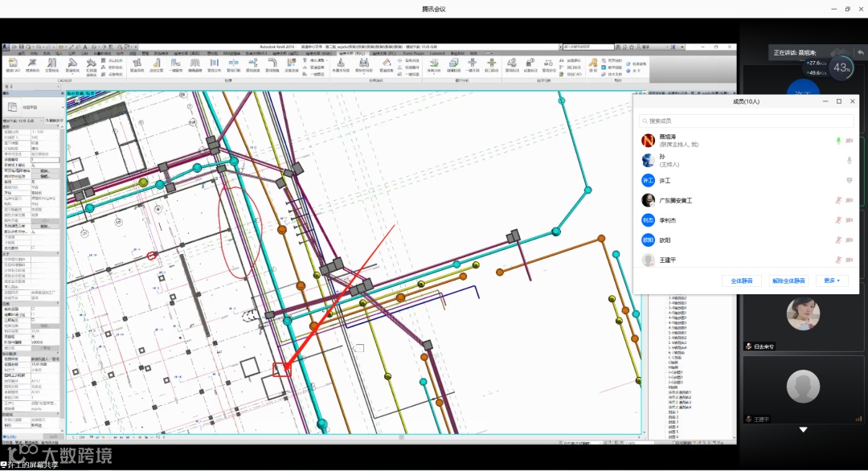The height and width of the screenshot is (471, 868).
Task: Select the 管线连接 tool icon
Action: pyautogui.click(x=253, y=63)
